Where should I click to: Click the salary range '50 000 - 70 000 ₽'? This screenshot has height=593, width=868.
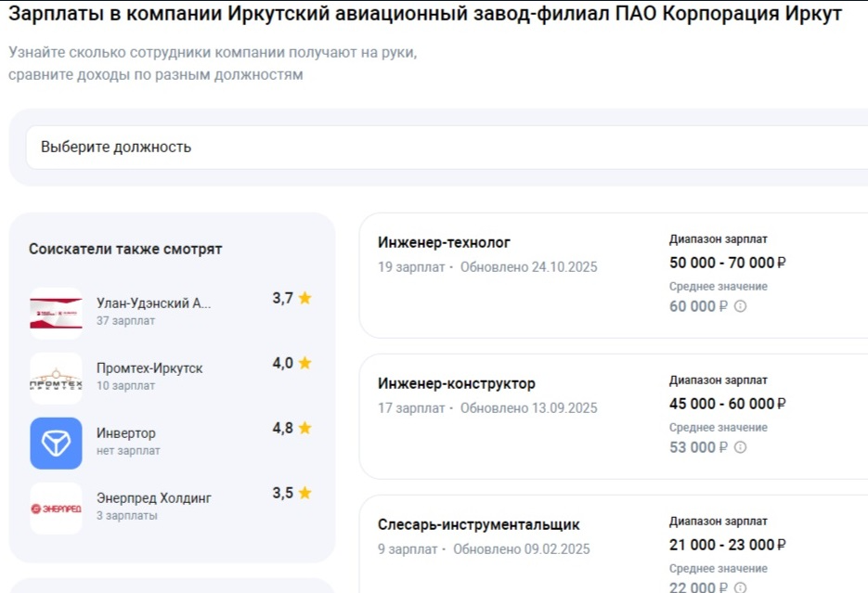728,263
